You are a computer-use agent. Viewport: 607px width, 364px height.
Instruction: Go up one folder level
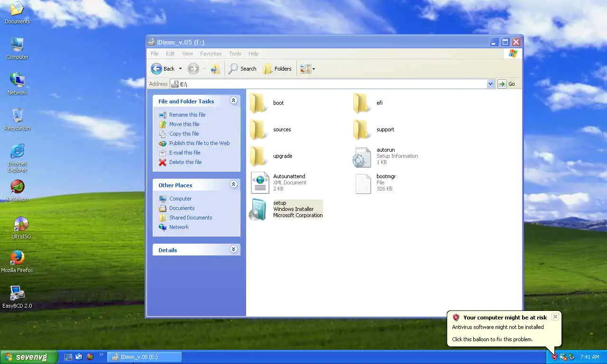coord(216,69)
